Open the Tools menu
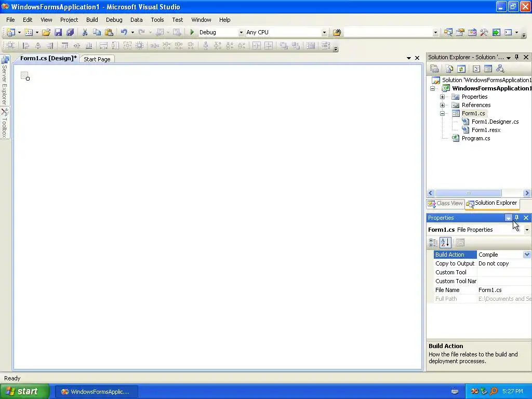 click(x=157, y=20)
